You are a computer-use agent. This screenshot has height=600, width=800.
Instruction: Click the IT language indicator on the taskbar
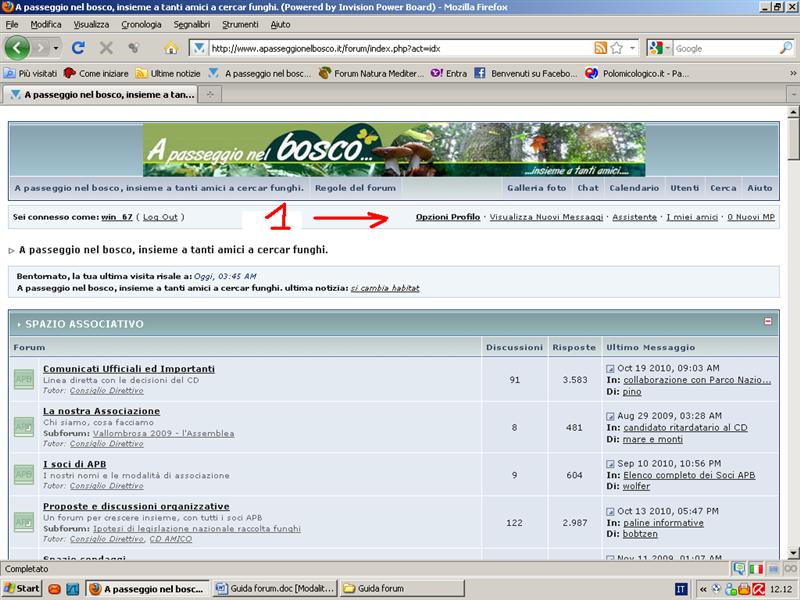coord(681,589)
